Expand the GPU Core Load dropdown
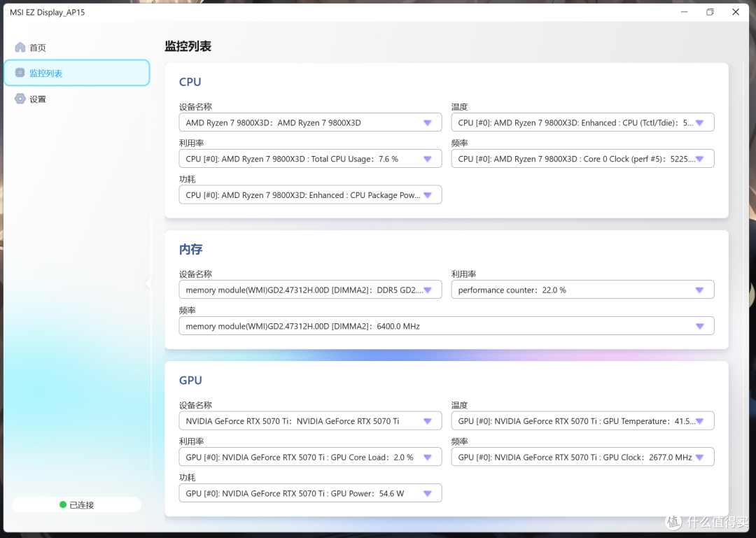The width and height of the screenshot is (756, 538). click(310, 457)
